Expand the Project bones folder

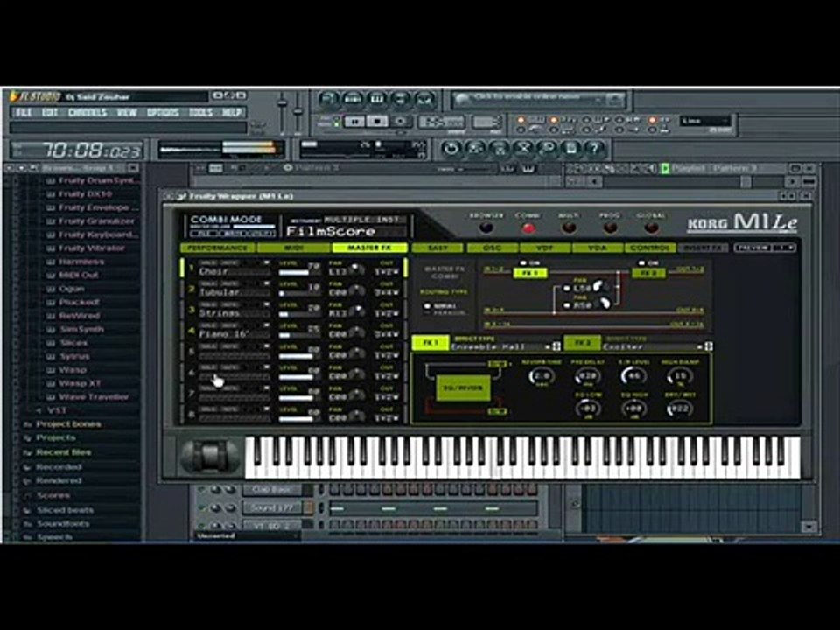(x=68, y=424)
